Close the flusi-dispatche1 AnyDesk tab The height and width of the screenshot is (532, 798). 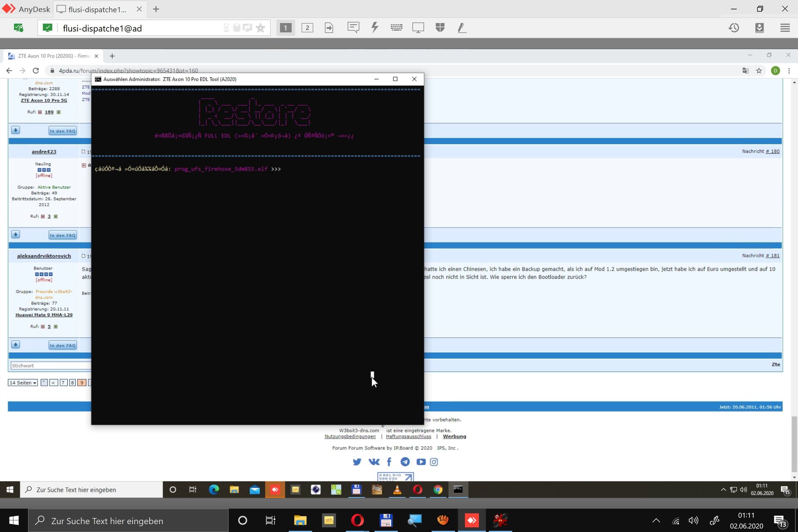[x=139, y=9]
